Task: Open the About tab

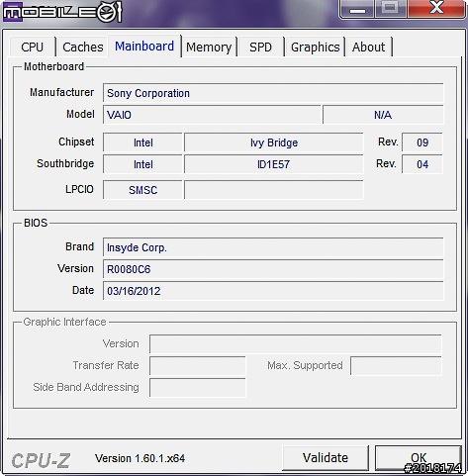Action: coord(368,47)
